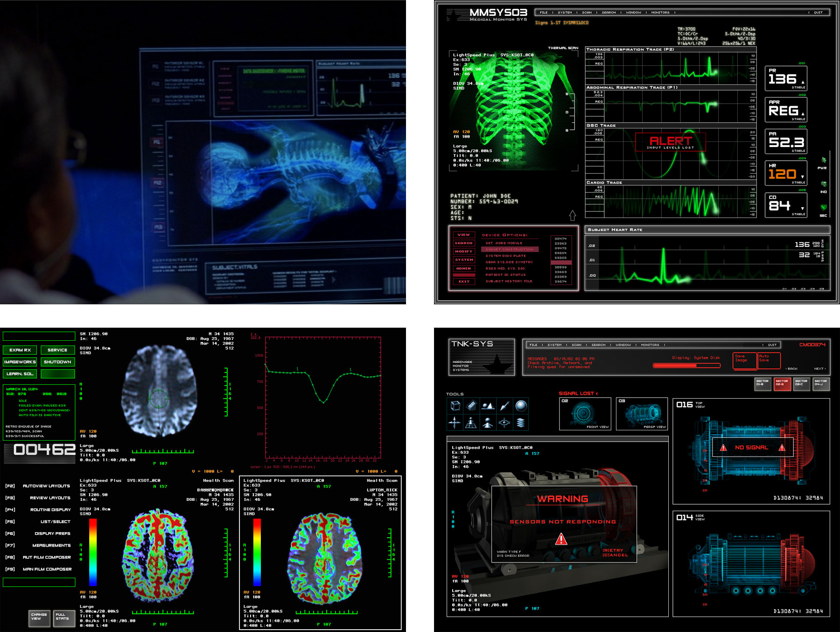Viewport: 840px width, 632px height.
Task: Click the BACK link in TNK-SYS
Action: pyautogui.click(x=791, y=369)
